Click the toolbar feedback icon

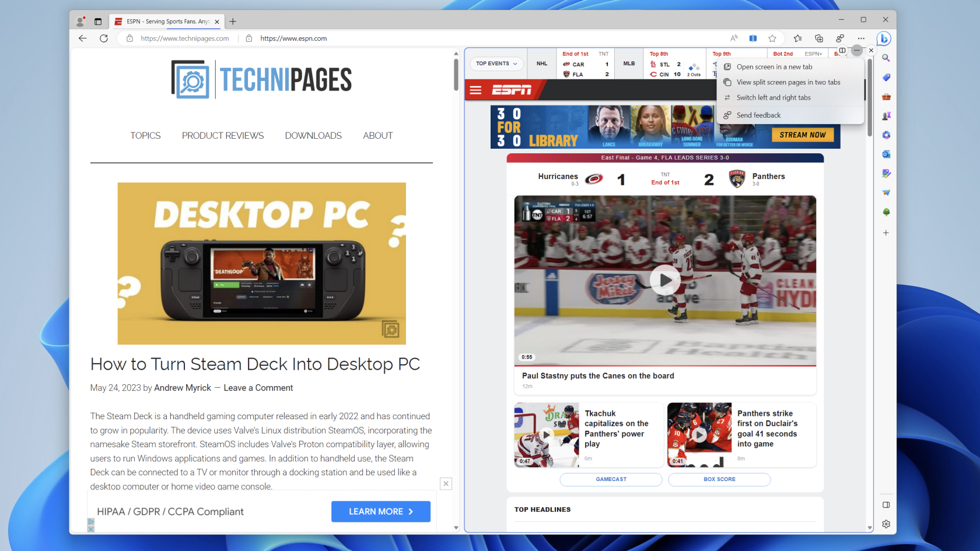tap(840, 38)
